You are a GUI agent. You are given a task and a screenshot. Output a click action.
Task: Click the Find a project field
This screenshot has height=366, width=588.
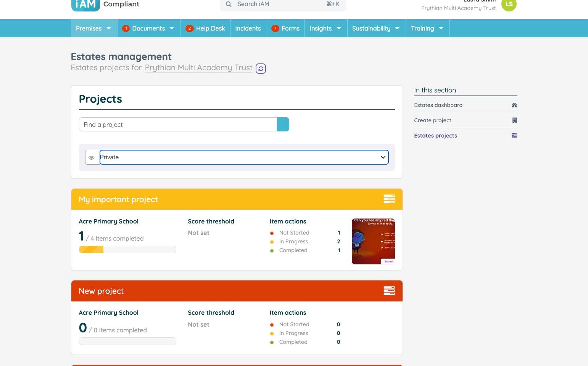[178, 125]
